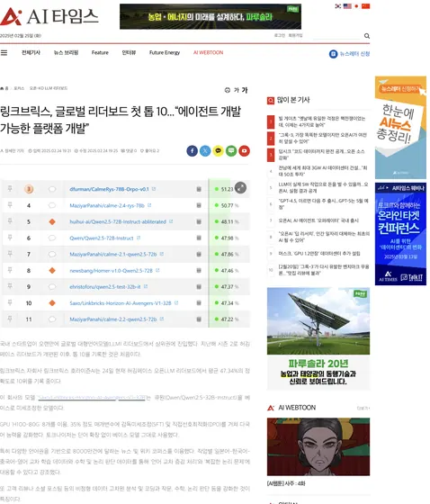The height and width of the screenshot is (504, 430).
Task: Switch site language with the US flag
Action: tap(347, 6)
